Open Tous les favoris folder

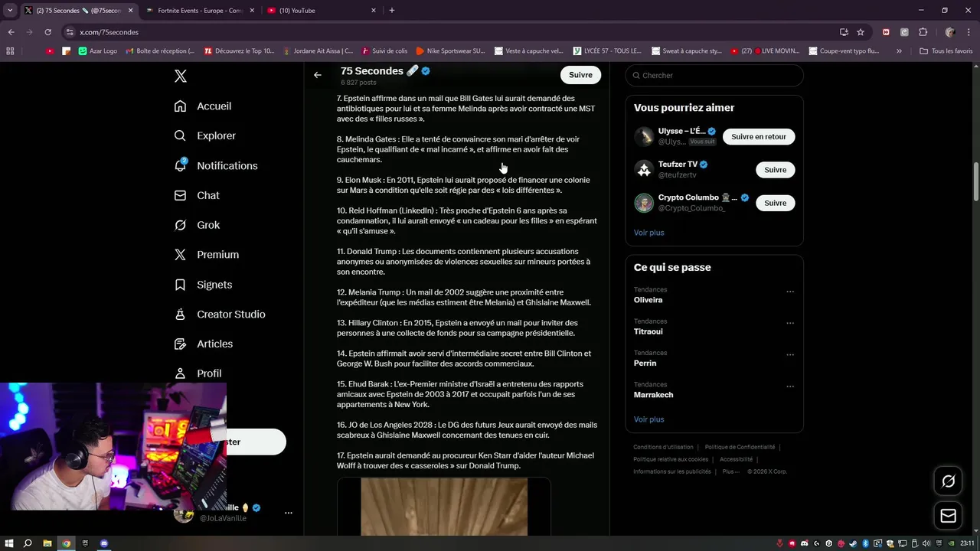pos(946,51)
